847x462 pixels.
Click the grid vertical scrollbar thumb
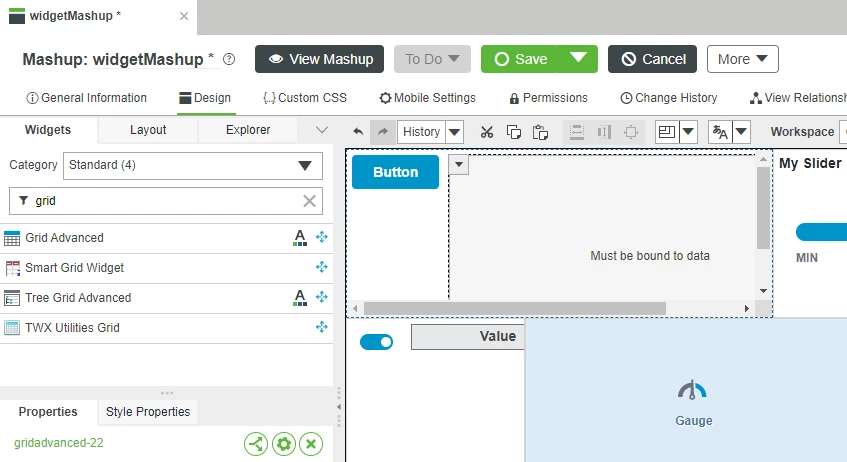tap(763, 208)
